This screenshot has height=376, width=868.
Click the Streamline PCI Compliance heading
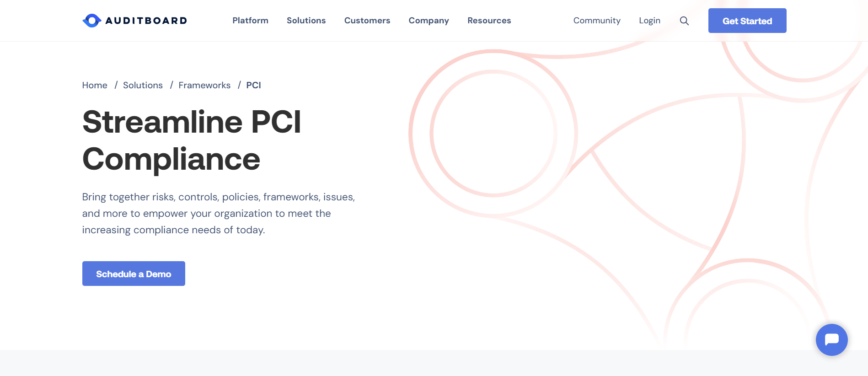pos(192,140)
